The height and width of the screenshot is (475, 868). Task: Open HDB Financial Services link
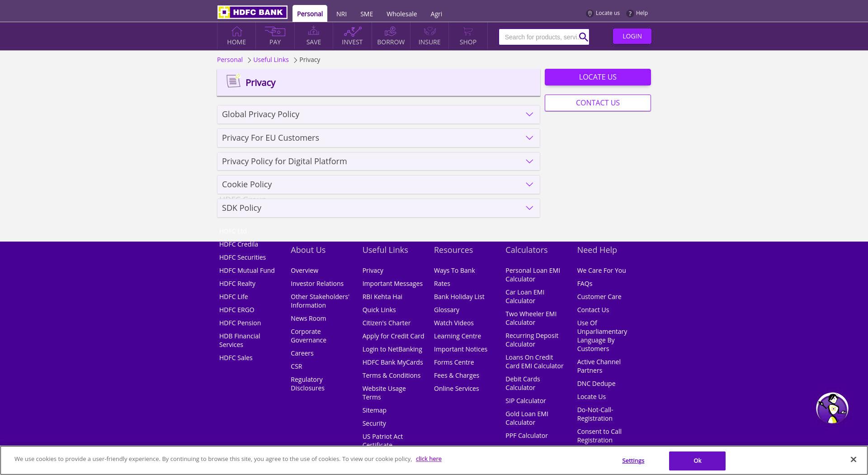(x=240, y=340)
